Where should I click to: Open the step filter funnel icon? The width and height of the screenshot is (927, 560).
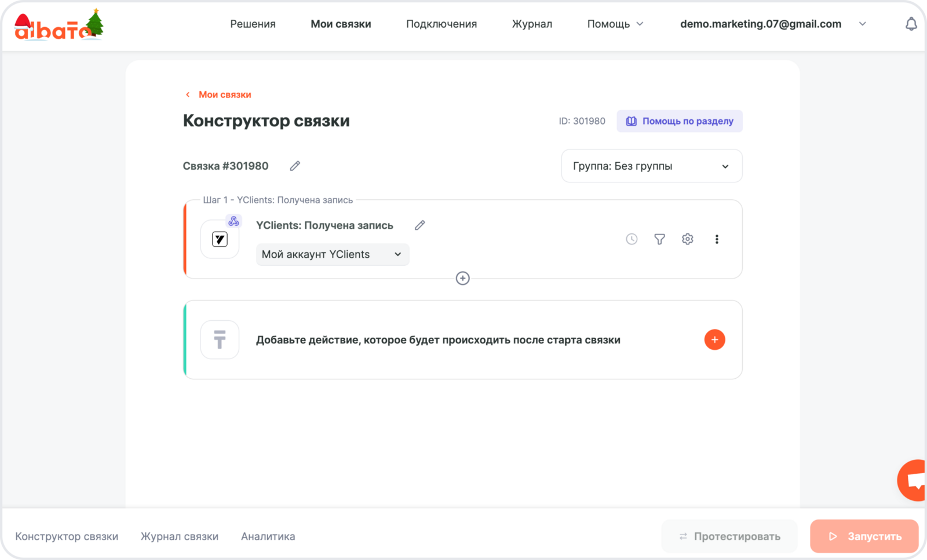click(x=659, y=239)
